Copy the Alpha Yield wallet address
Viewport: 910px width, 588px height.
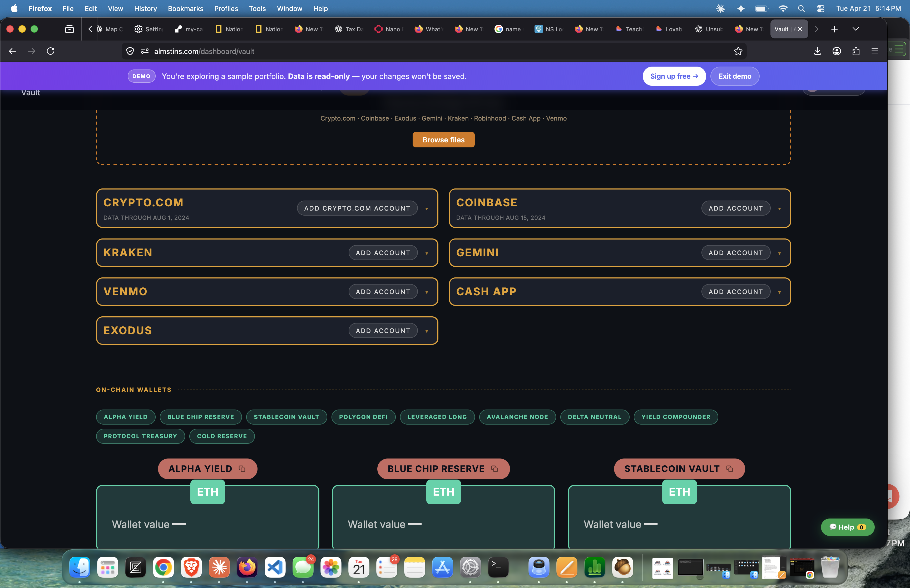tap(242, 469)
